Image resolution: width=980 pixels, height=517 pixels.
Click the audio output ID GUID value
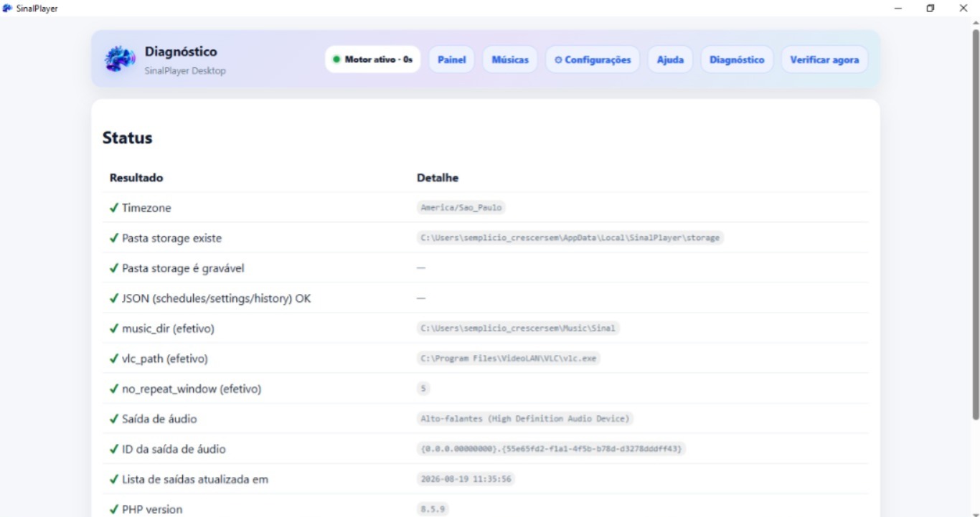click(x=551, y=449)
